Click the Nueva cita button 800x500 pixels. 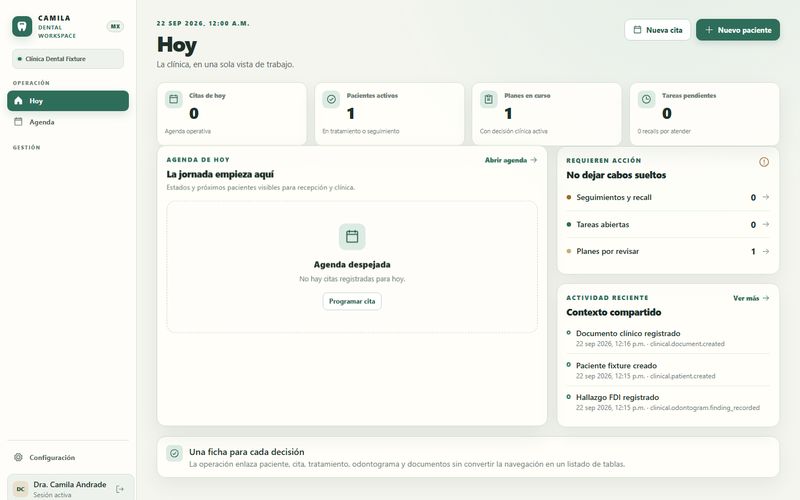tap(658, 30)
